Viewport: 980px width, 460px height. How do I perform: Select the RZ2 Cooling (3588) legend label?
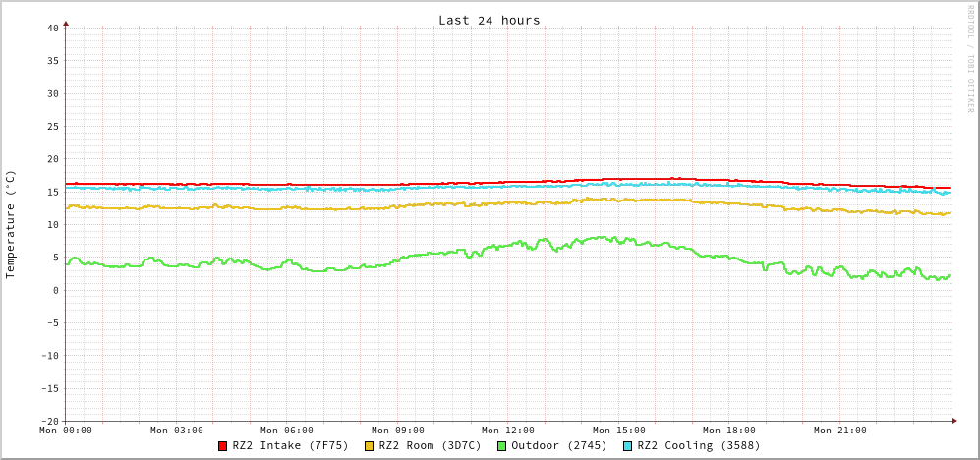[x=698, y=445]
